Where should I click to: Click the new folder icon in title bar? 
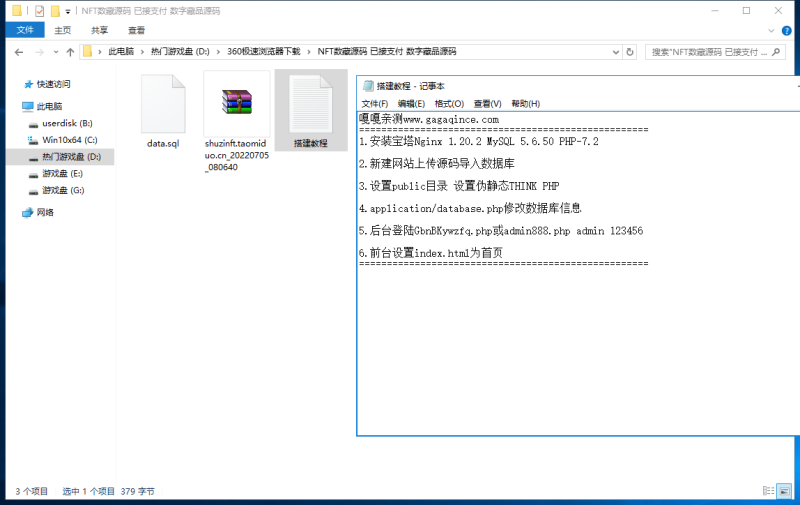[55, 11]
